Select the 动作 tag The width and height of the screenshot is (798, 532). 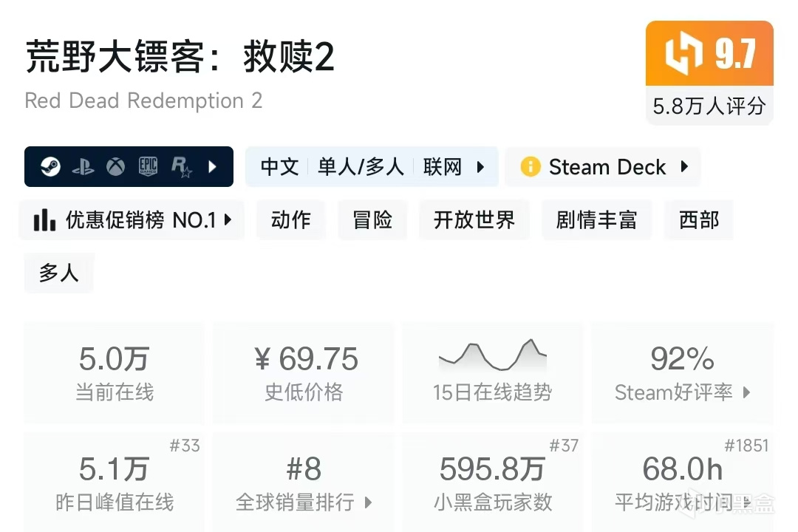[291, 220]
